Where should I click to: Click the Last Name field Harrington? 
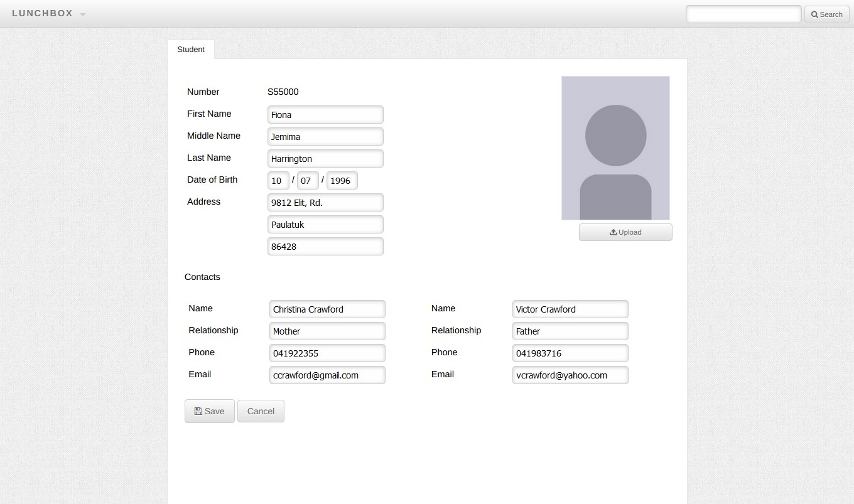[325, 159]
